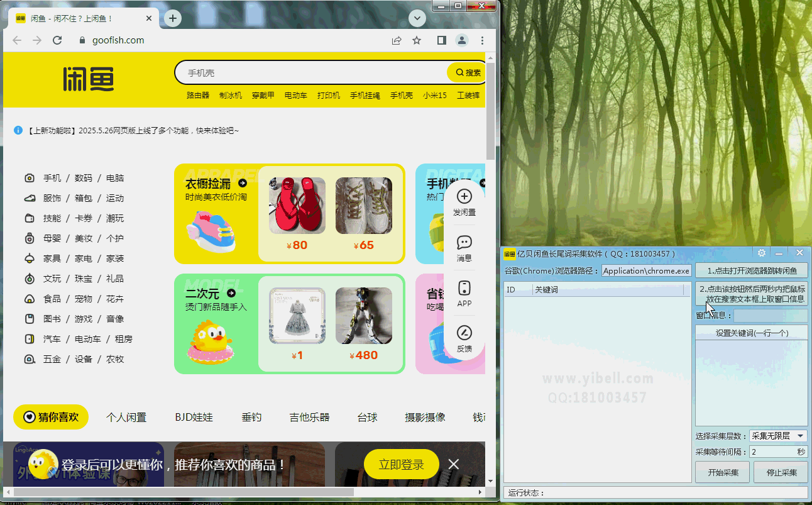Select 个人闲置 tab
The height and width of the screenshot is (505, 812).
126,417
